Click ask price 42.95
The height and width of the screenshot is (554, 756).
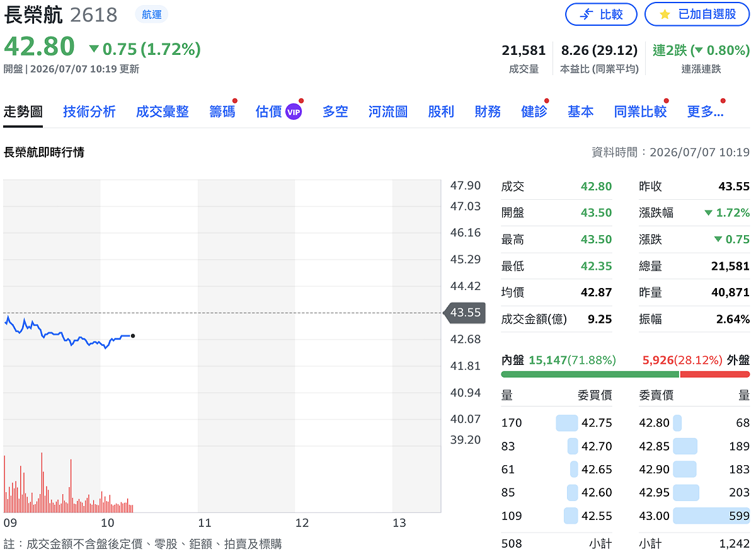(x=655, y=492)
